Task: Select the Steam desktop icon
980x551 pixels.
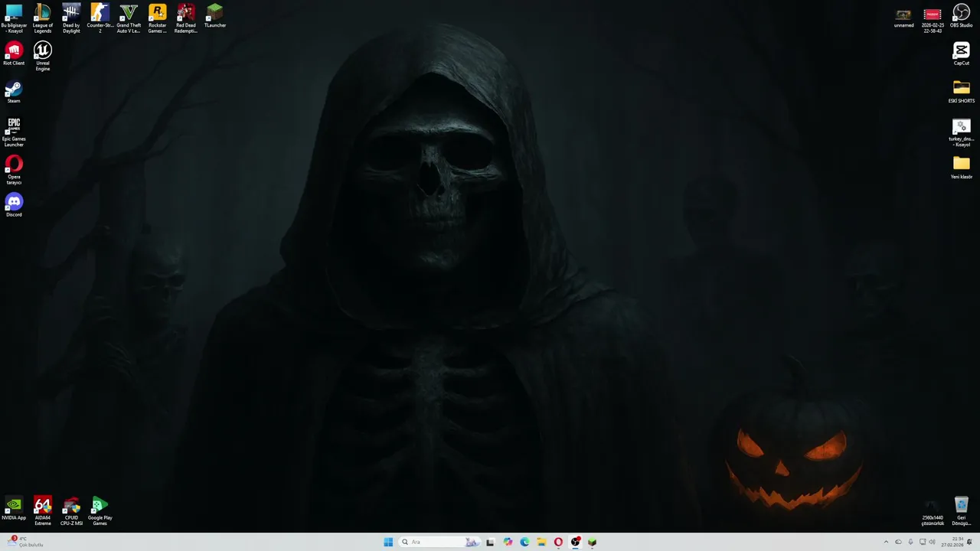Action: coord(14,93)
